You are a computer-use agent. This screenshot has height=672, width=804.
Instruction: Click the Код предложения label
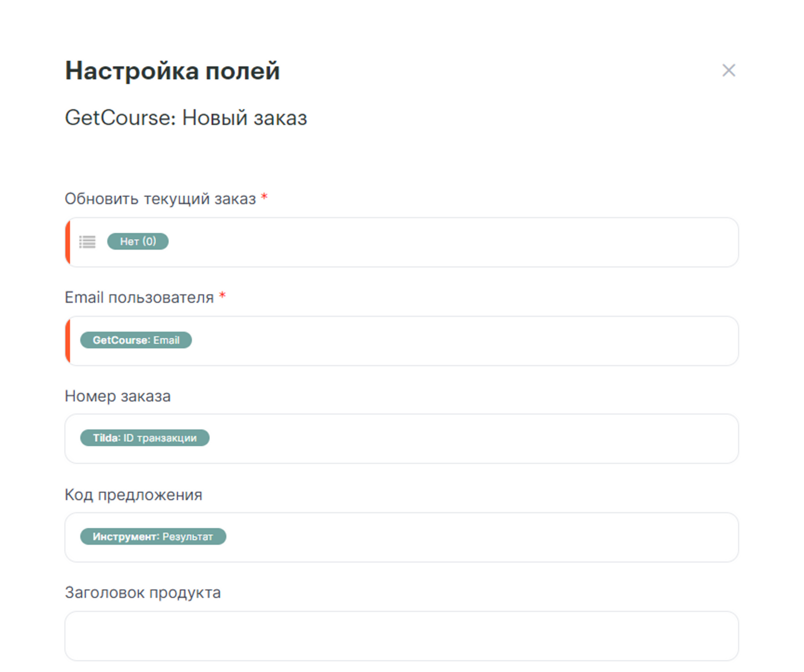[133, 495]
